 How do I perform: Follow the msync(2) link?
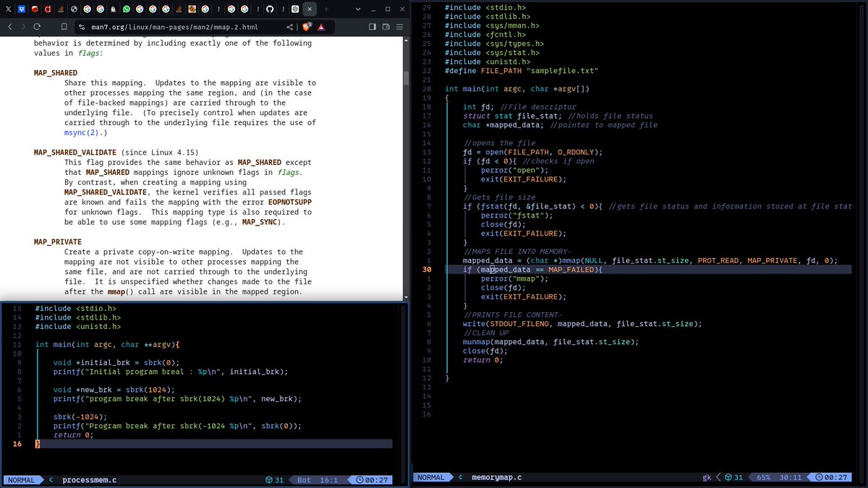coord(83,133)
